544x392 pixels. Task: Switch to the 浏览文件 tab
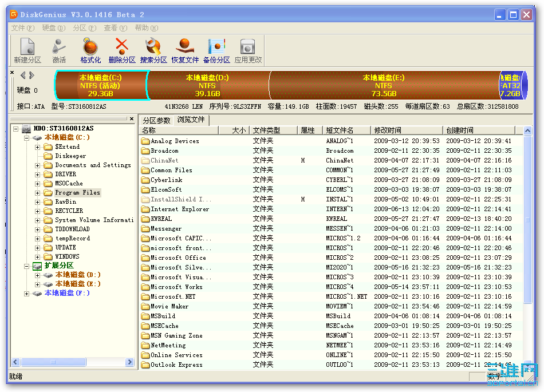coord(191,120)
